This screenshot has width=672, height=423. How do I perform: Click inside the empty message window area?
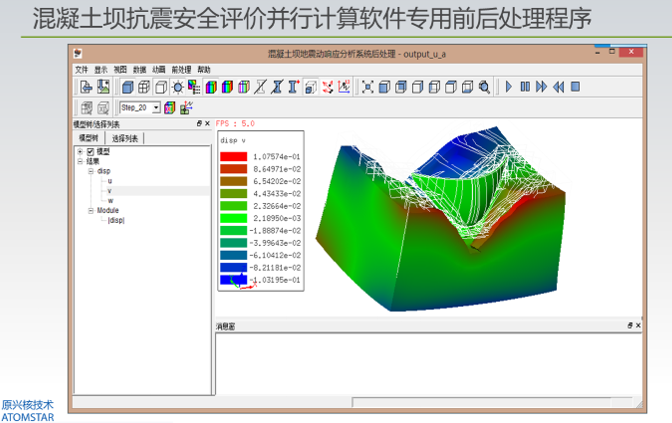(x=429, y=363)
